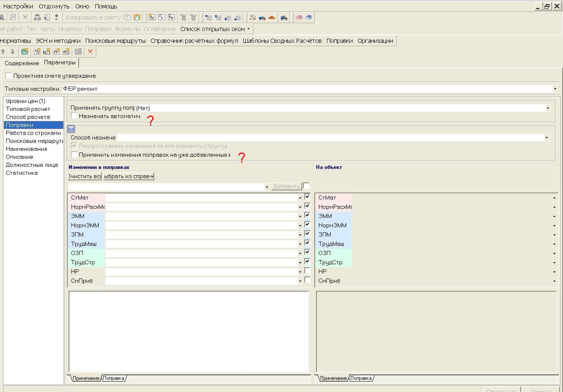Click the pencil edit icon in the top toolbar

click(13, 17)
